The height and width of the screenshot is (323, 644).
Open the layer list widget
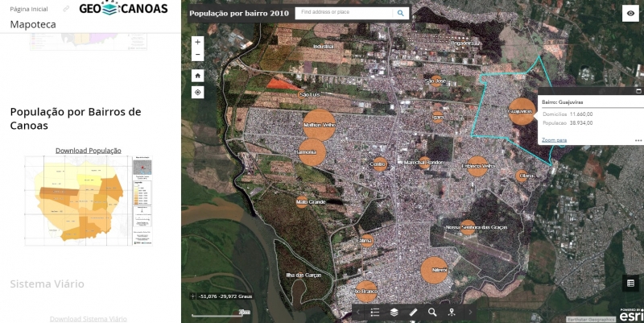click(x=394, y=312)
